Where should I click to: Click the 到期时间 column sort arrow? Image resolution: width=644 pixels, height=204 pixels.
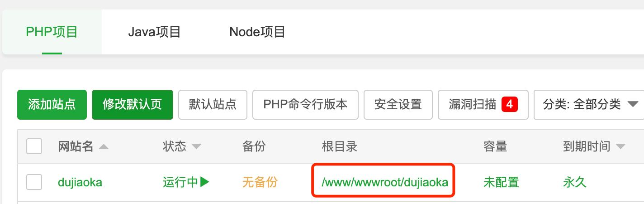tap(620, 146)
